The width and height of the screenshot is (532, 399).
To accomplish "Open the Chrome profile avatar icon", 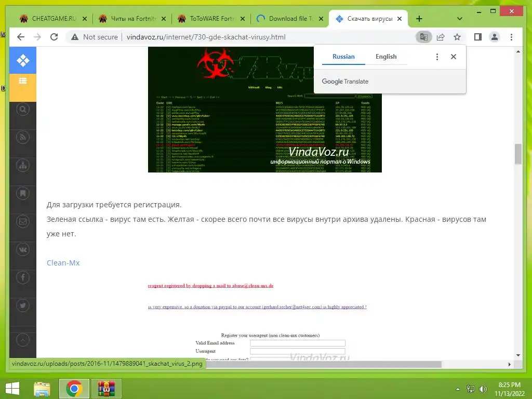I will coord(495,37).
